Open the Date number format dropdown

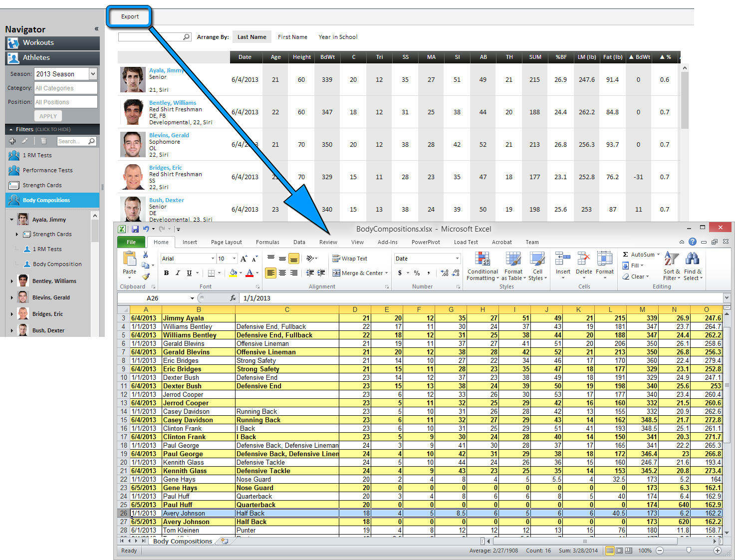(x=457, y=259)
